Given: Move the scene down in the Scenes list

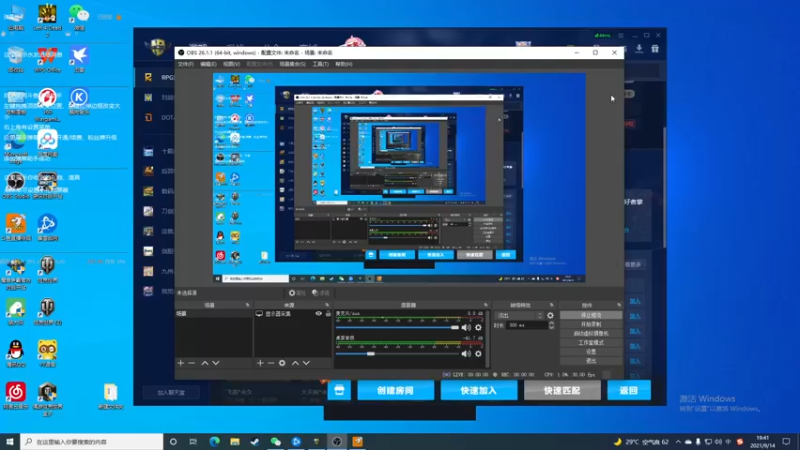Looking at the screenshot, I should [x=216, y=363].
